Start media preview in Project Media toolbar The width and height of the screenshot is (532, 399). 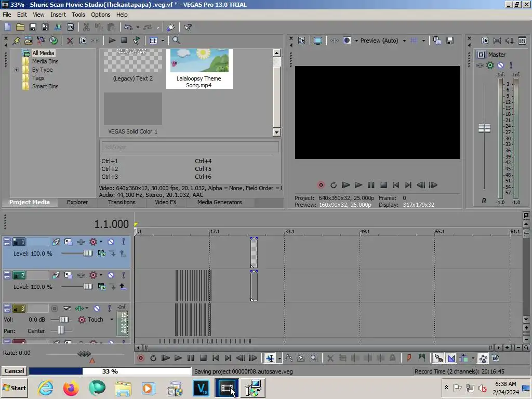[x=112, y=41]
